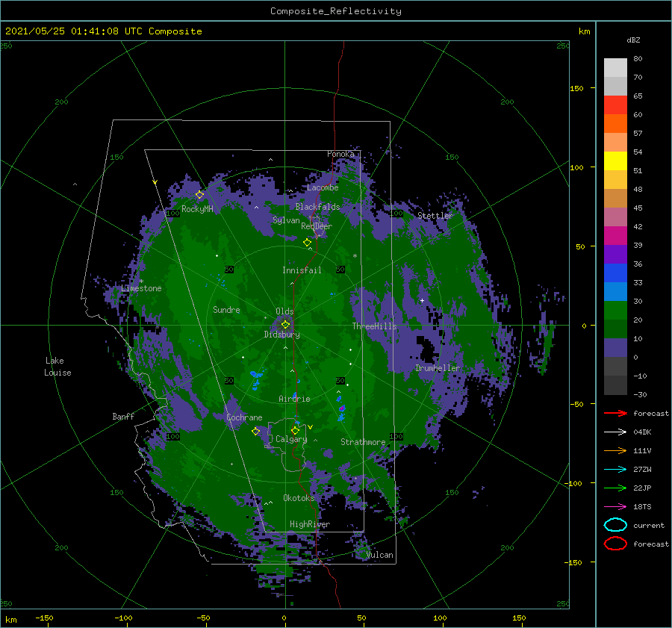The width and height of the screenshot is (672, 628).
Task: Click the -150 tick on bottom axis
Action: (44, 618)
